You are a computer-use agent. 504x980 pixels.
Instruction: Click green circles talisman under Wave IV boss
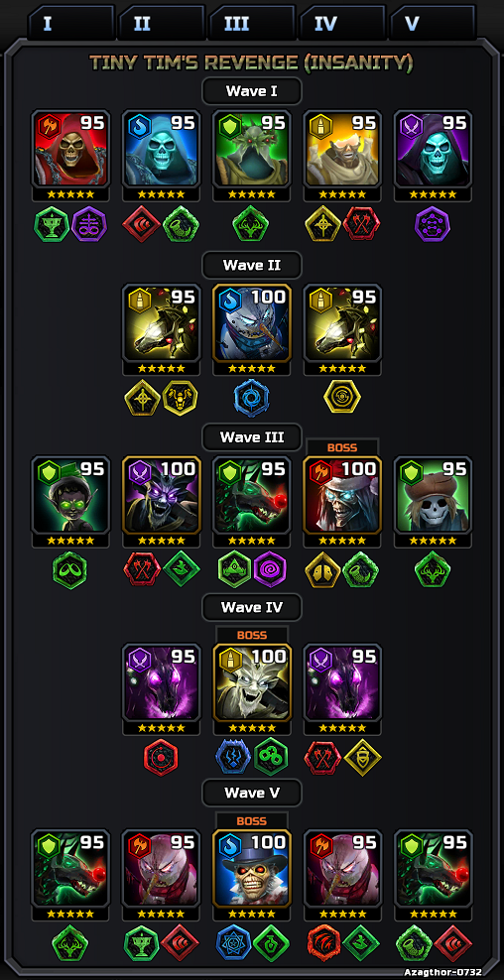[271, 756]
